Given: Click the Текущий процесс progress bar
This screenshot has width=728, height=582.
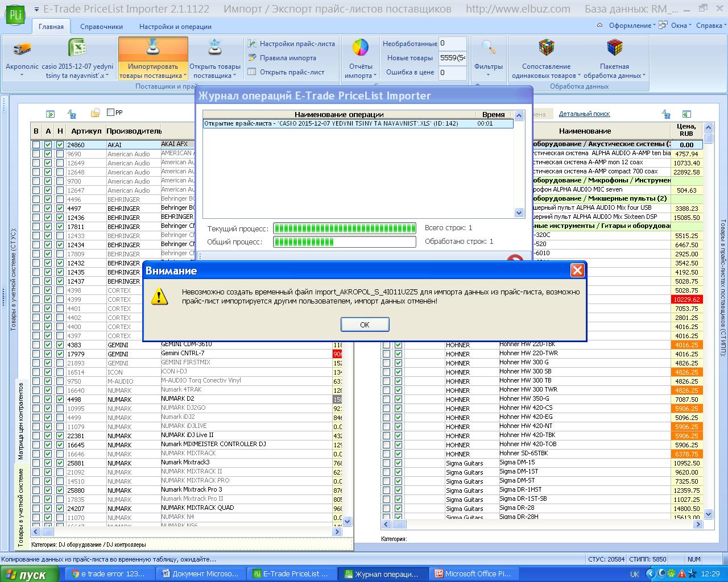Looking at the screenshot, I should pos(345,228).
